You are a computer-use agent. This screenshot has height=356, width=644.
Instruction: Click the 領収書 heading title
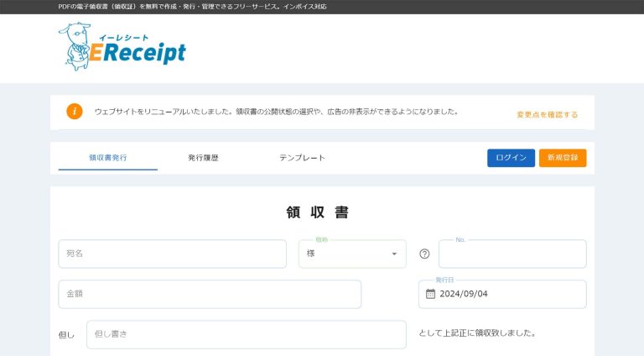[x=318, y=212]
